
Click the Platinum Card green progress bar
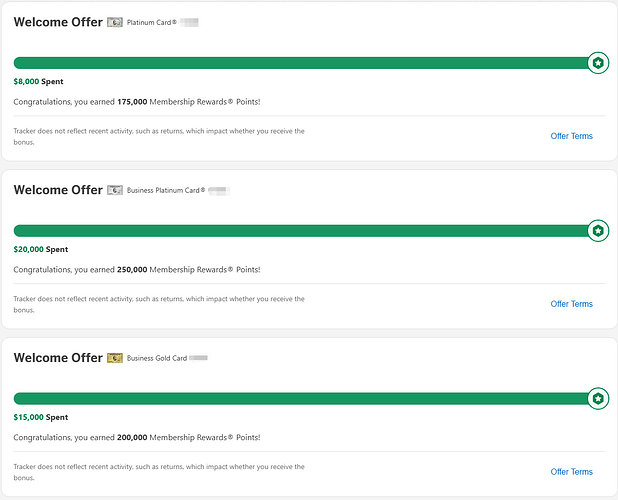coord(300,63)
